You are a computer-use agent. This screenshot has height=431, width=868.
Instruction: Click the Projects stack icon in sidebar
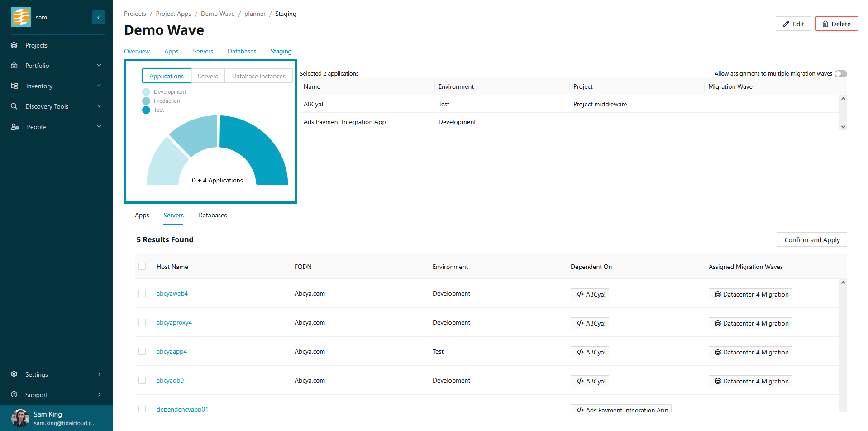click(14, 45)
